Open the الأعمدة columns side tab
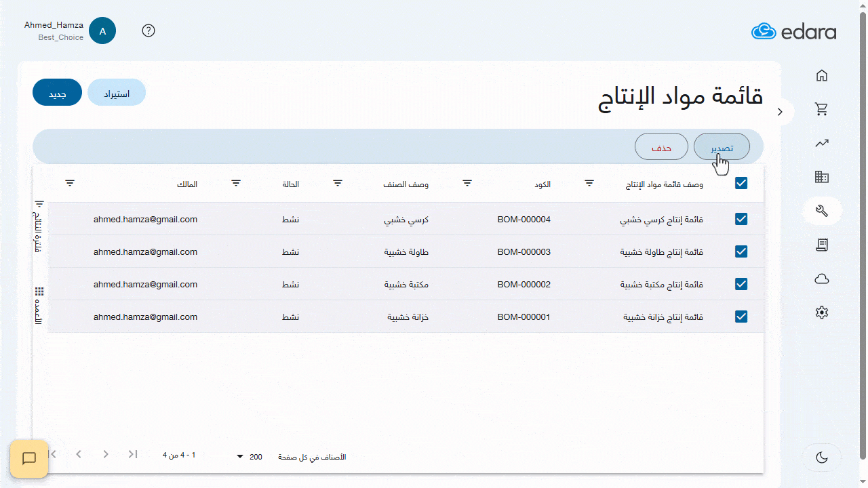The width and height of the screenshot is (868, 488). click(x=39, y=305)
